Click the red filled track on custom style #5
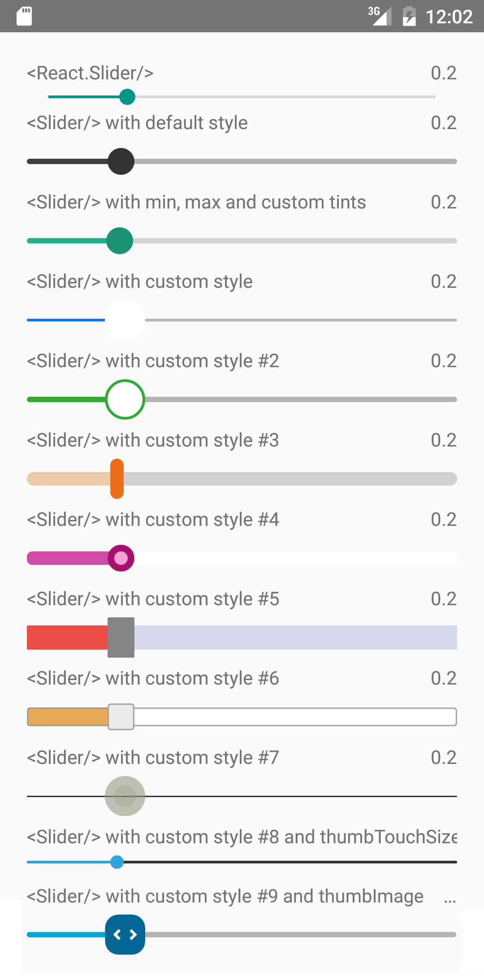The width and height of the screenshot is (484, 980). coord(67,637)
